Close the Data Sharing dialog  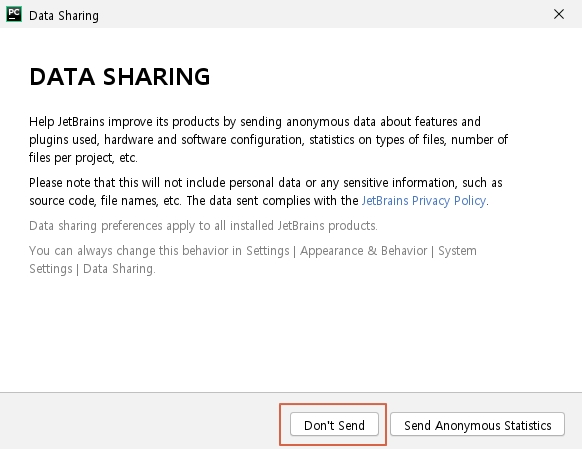[x=559, y=14]
